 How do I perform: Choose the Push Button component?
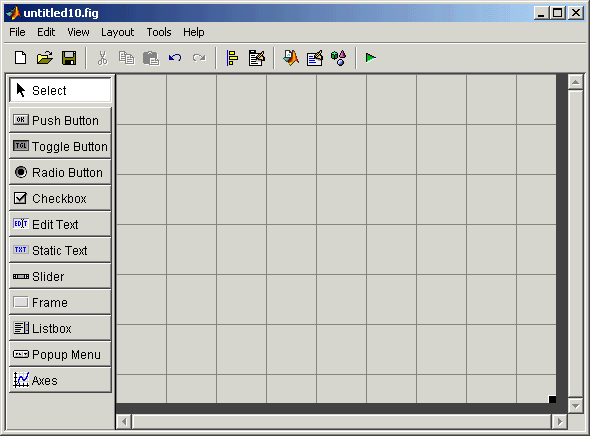[x=60, y=120]
